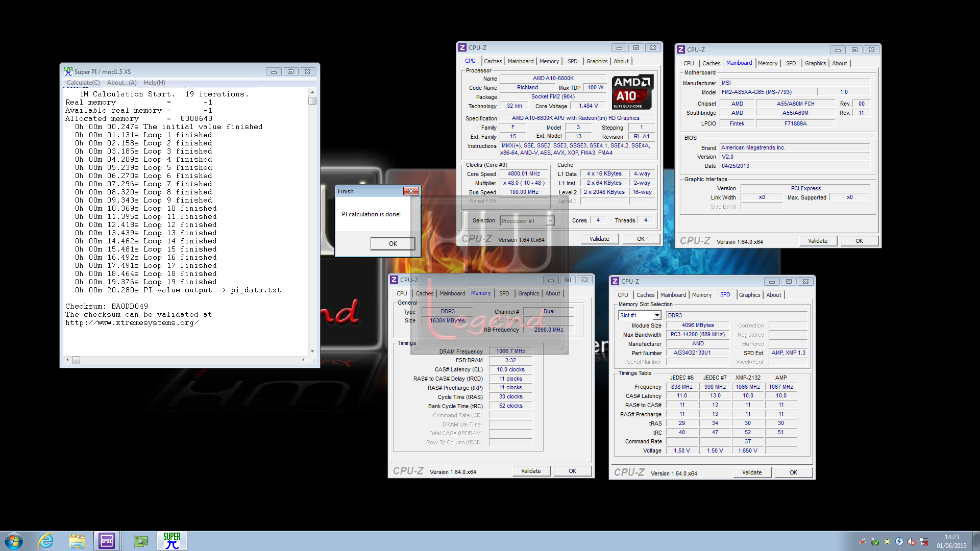Click the Loop 19 finished line
This screenshot has width=980, height=551.
pyautogui.click(x=146, y=282)
